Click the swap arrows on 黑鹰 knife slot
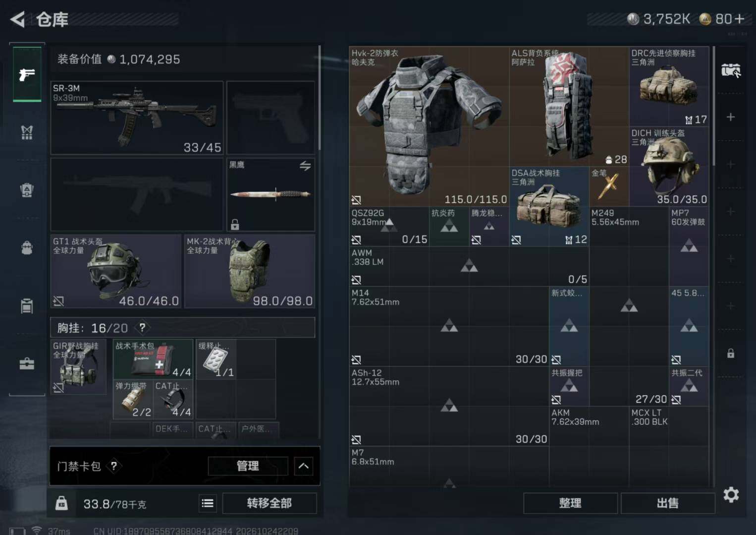The image size is (756, 535). 305,166
